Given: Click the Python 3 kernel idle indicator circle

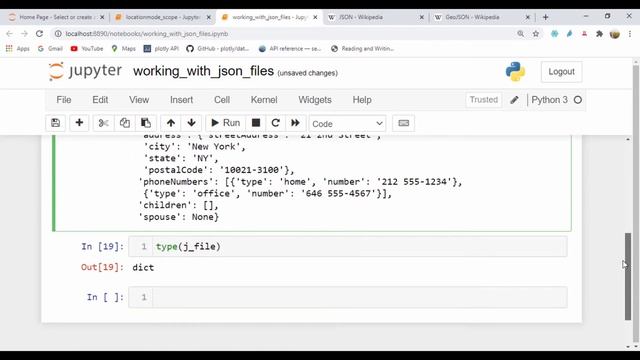Looking at the screenshot, I should (578, 100).
